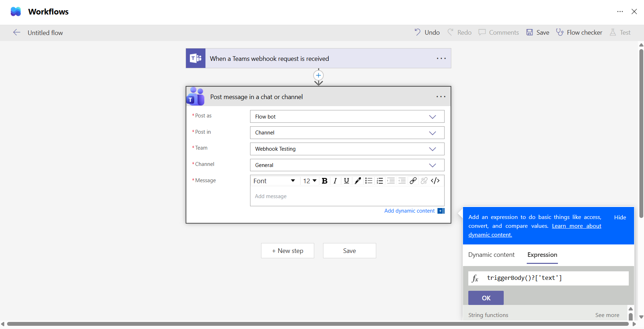Image resolution: width=644 pixels, height=329 pixels.
Task: Toggle code view in message editor
Action: [435, 181]
